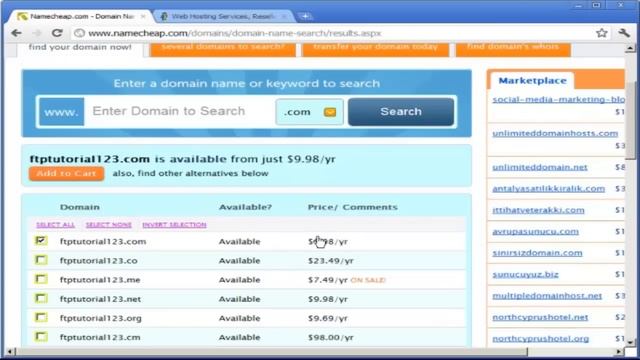Image resolution: width=640 pixels, height=360 pixels.
Task: Go back with the browser back arrow
Action: coord(17,33)
